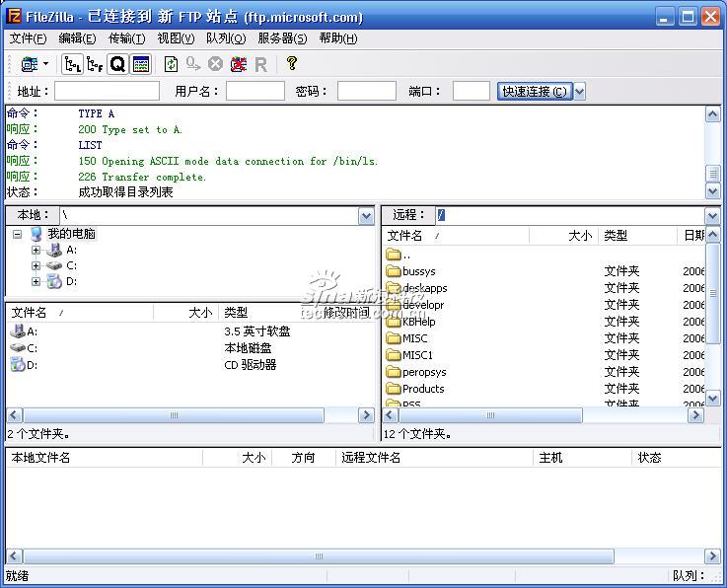Open the 帮助(H) menu
The height and width of the screenshot is (588, 727).
click(338, 38)
